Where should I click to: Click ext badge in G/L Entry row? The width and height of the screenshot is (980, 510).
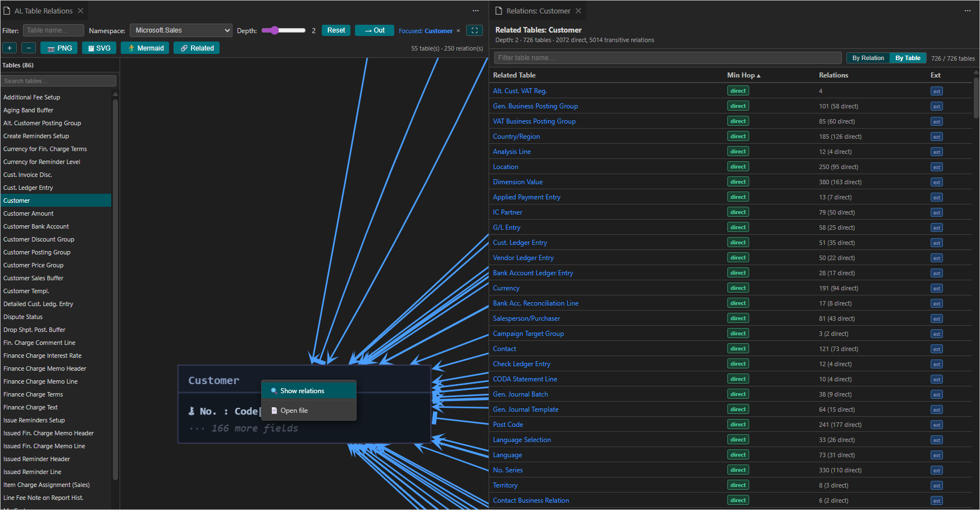pos(936,228)
